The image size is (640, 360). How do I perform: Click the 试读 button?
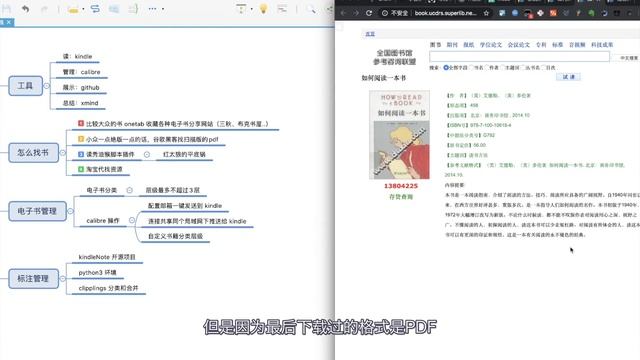pos(568,77)
